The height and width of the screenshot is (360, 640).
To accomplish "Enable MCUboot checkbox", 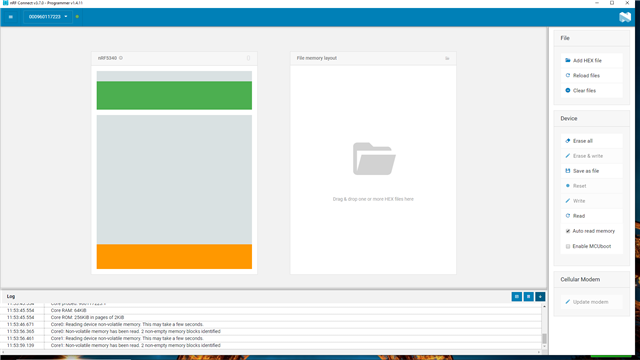I will (568, 247).
